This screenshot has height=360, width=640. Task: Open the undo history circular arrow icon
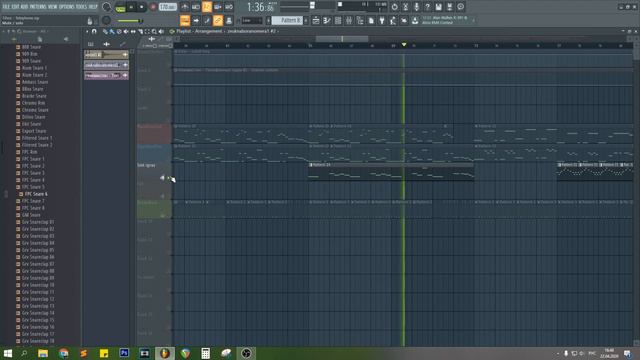click(x=394, y=7)
